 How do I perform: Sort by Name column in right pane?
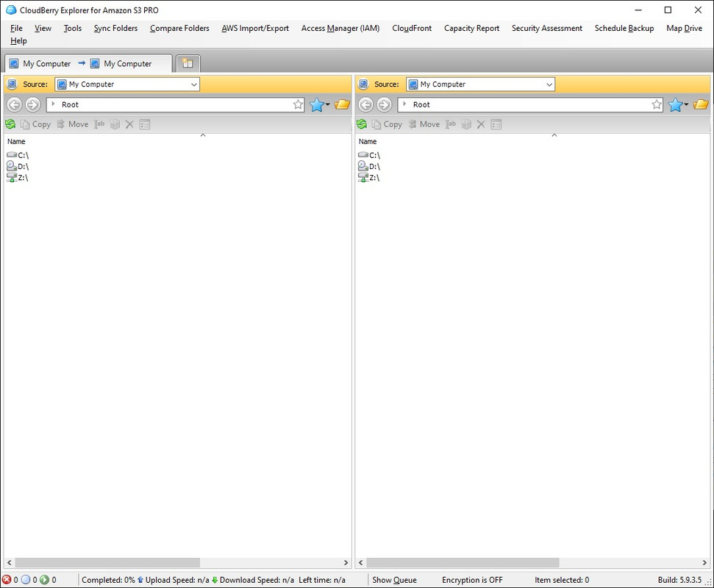(x=368, y=142)
